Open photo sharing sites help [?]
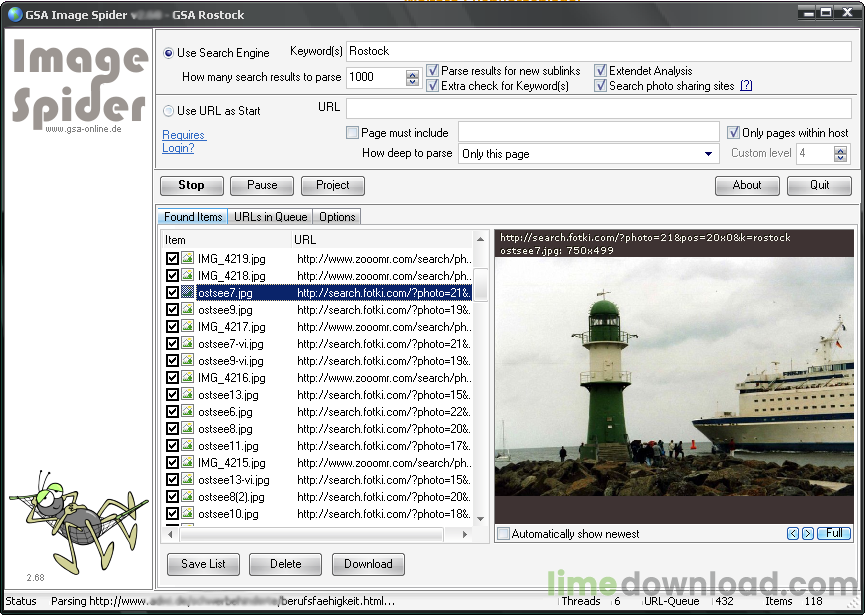The height and width of the screenshot is (615, 865). (x=745, y=86)
